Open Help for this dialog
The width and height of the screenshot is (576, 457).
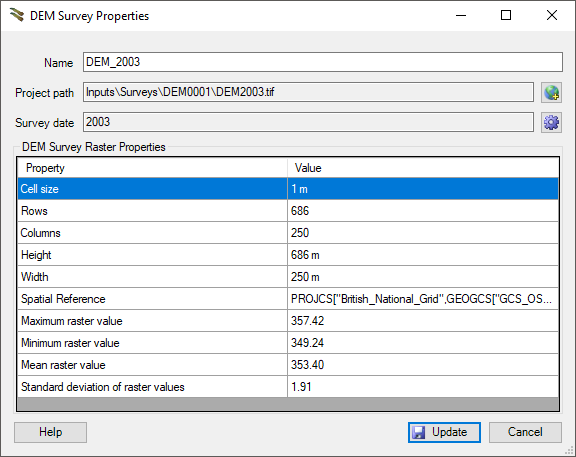50,432
